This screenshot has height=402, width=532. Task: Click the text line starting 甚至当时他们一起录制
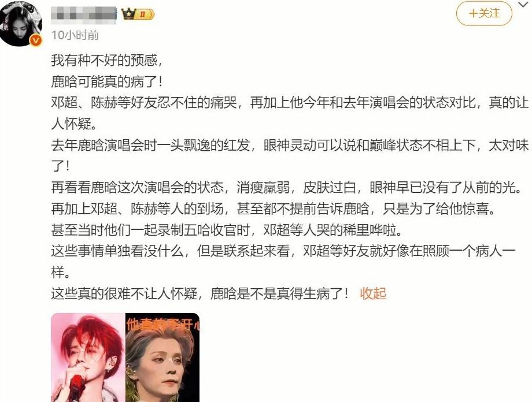pos(227,230)
